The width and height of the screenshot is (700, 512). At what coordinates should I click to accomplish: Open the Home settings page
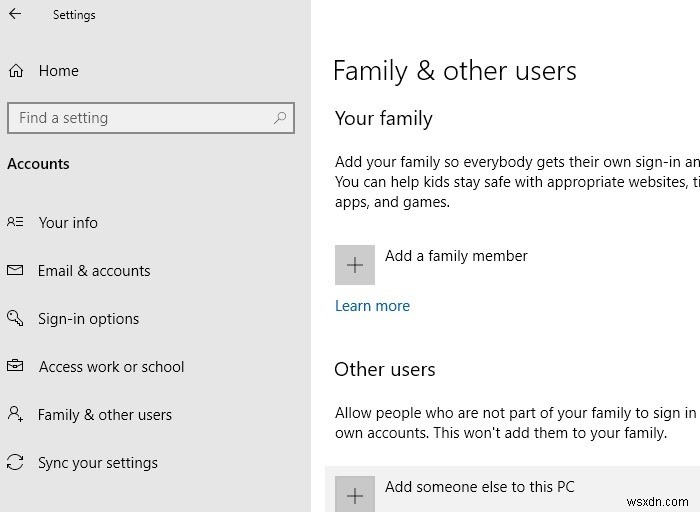[58, 71]
